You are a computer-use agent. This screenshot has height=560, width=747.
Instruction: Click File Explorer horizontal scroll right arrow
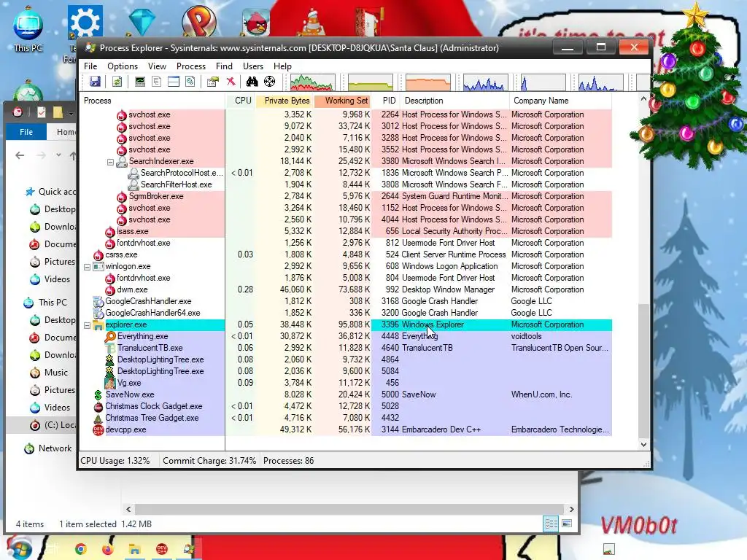point(571,509)
